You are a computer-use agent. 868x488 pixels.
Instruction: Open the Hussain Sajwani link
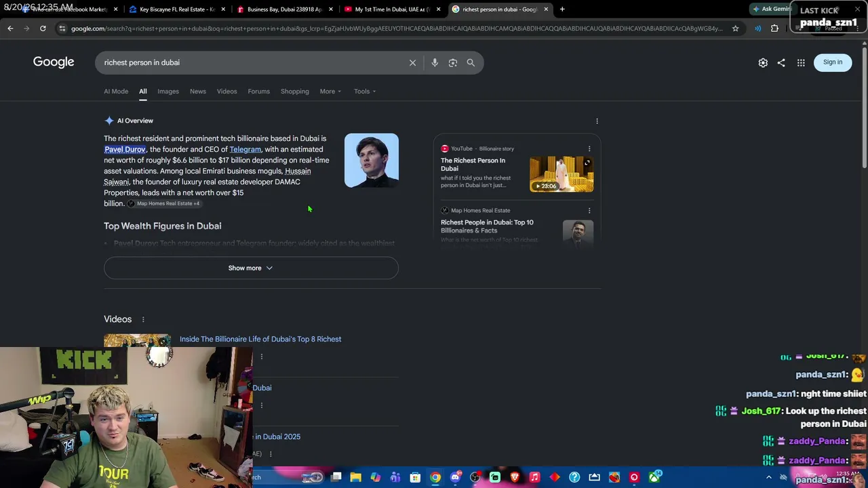207,176
